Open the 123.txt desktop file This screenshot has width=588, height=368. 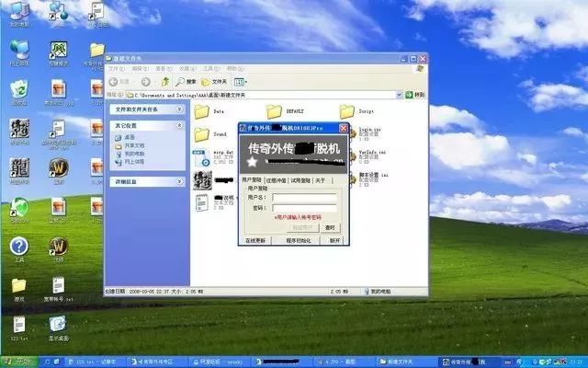(19, 328)
